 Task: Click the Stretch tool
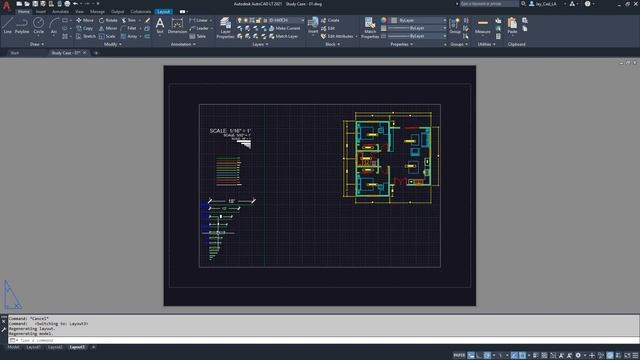point(86,36)
